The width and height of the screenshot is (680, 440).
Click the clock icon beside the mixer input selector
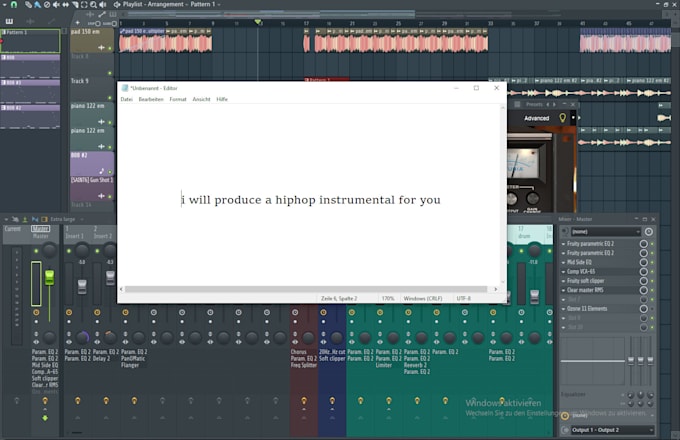[648, 231]
